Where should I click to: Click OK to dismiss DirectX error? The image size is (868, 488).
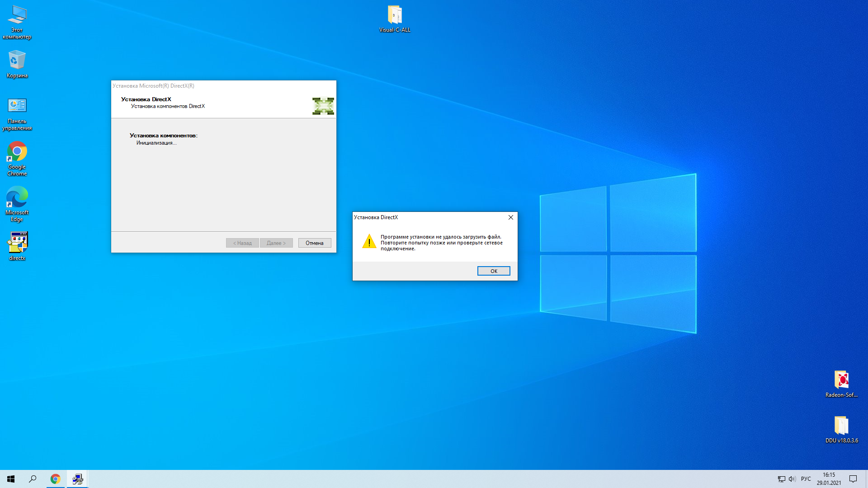494,271
